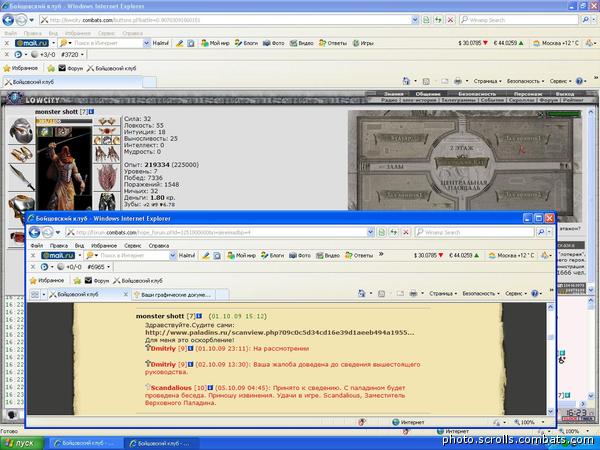Click Выход in the game top menu
Viewport: 600px width, 450px height.
tap(564, 94)
